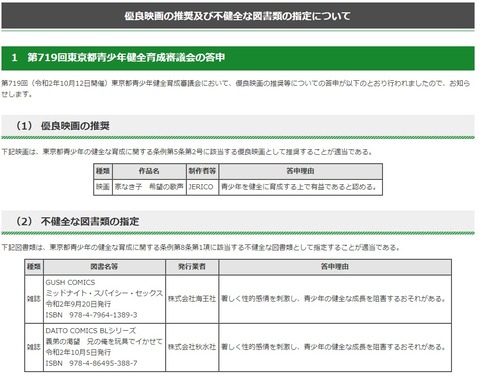Click the sentence starting 下記図書類は
This screenshot has height=376, width=480.
(x=201, y=248)
